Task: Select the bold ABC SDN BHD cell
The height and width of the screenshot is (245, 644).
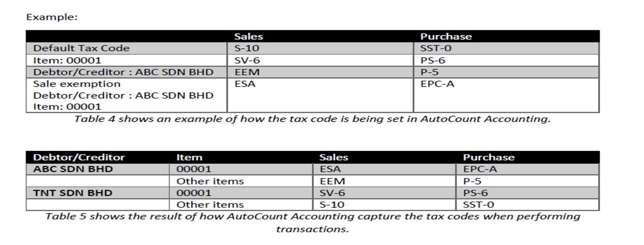Action: [73, 169]
